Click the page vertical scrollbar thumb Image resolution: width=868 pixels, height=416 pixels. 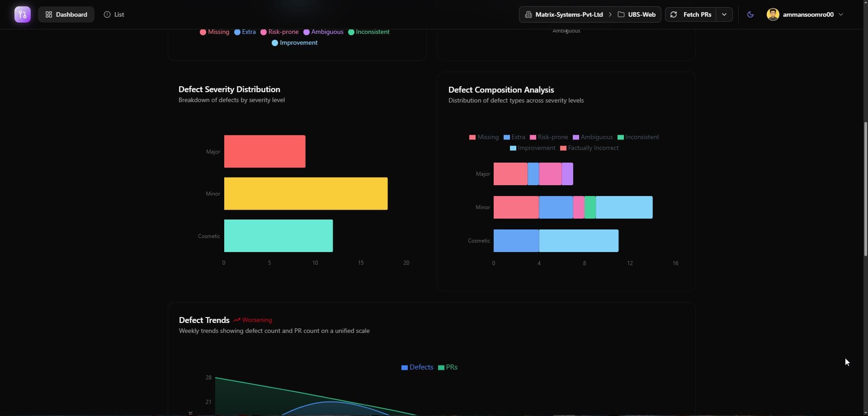(866, 189)
